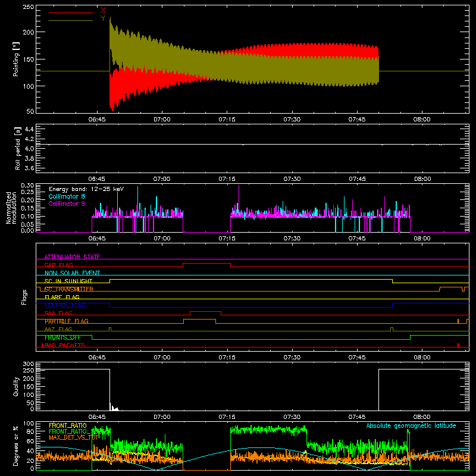Click the Quality step rising after 07:45
The image size is (476, 476).
tap(379, 390)
